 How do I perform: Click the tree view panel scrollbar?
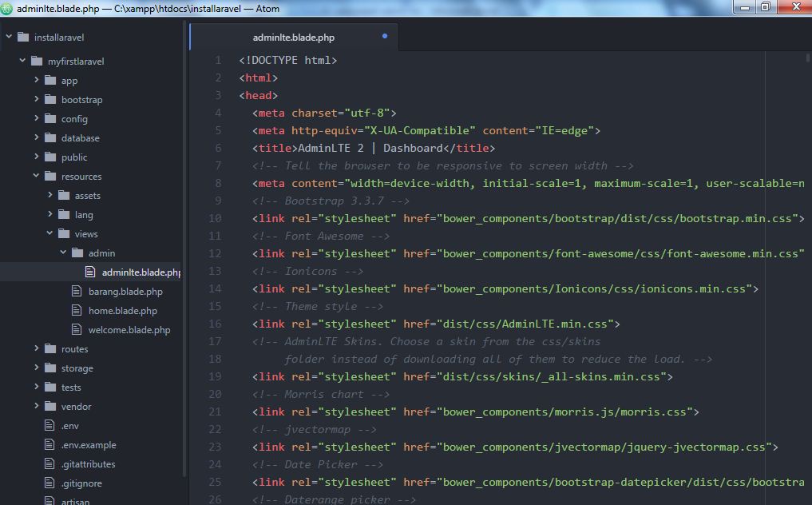click(x=184, y=249)
